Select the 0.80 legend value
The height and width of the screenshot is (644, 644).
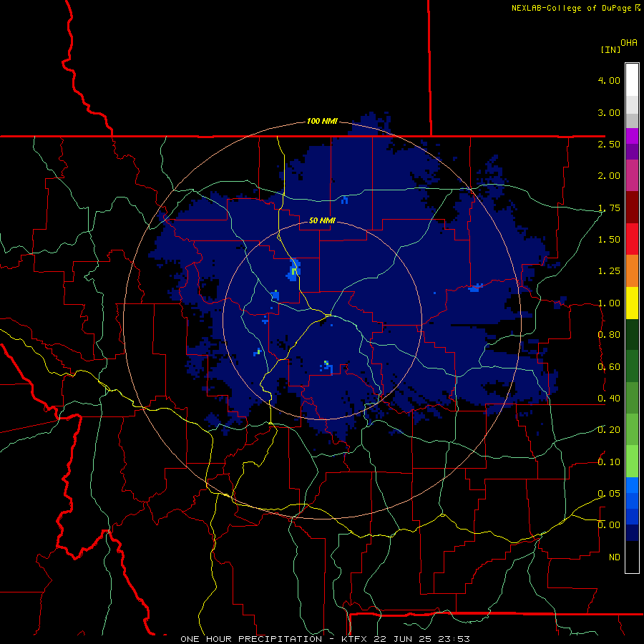coord(609,335)
